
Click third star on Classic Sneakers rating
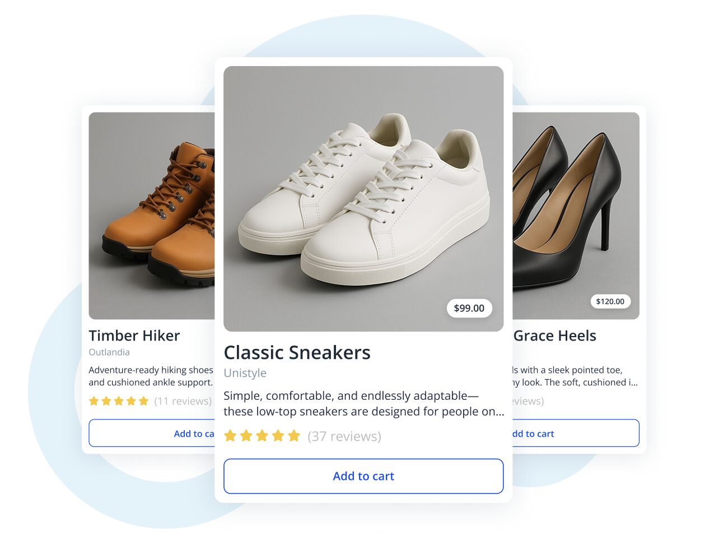tap(262, 436)
